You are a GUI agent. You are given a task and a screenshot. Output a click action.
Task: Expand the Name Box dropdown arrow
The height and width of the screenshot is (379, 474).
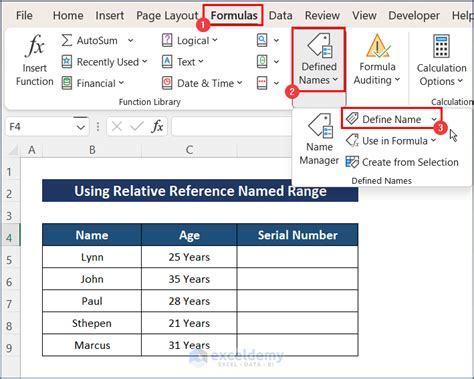coord(80,127)
